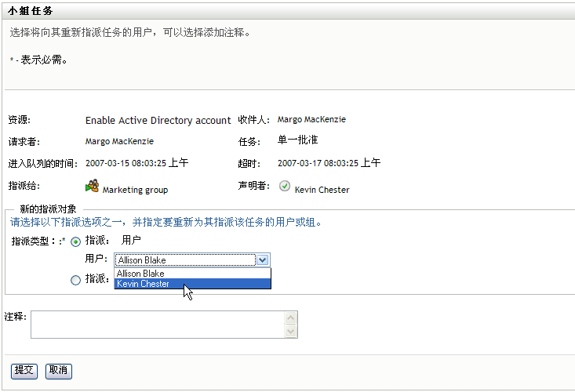
Task: Click inside the 注释 text area
Action: [x=157, y=325]
